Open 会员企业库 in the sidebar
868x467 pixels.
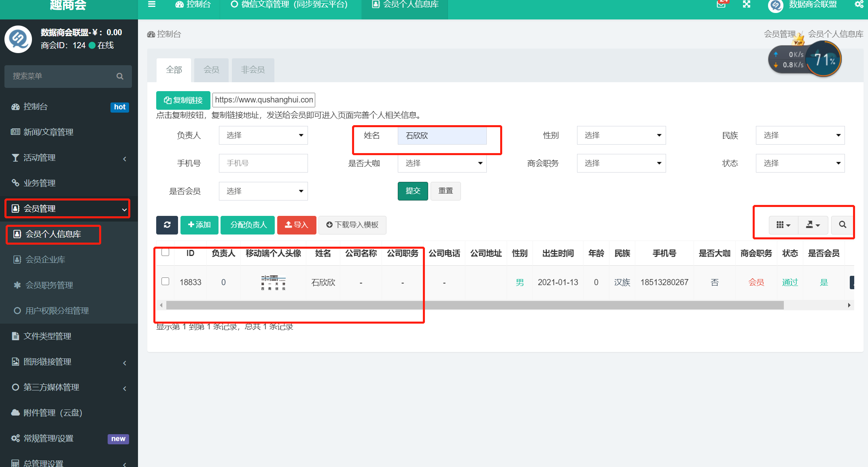45,260
